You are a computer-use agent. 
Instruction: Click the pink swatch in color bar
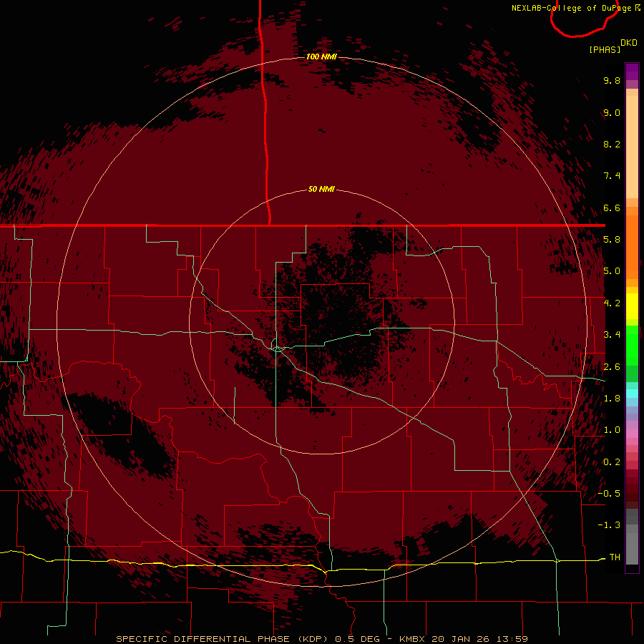coord(632,434)
